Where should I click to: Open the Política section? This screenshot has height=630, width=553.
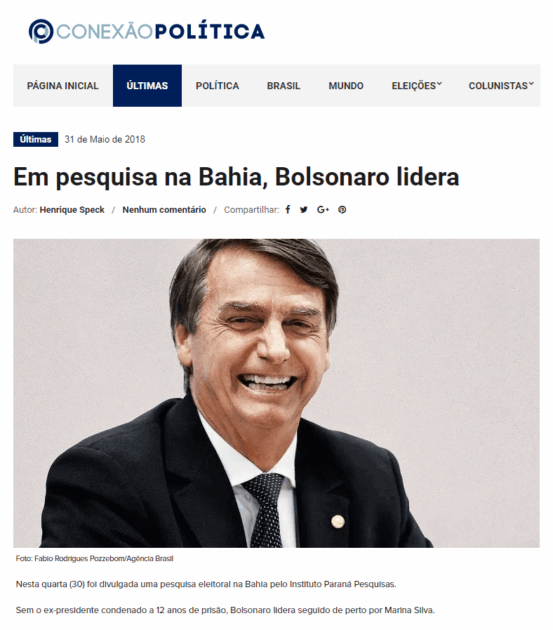(217, 86)
